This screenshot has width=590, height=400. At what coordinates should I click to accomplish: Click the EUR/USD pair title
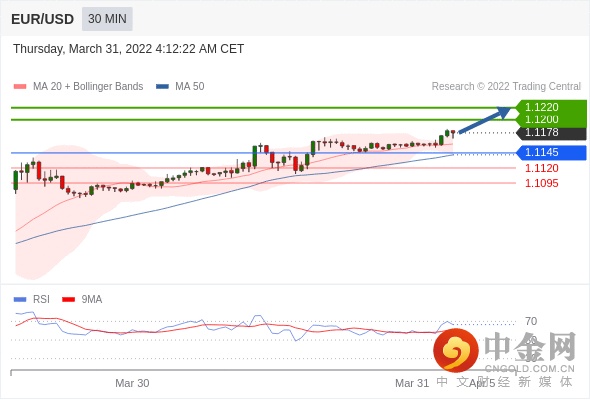42,19
